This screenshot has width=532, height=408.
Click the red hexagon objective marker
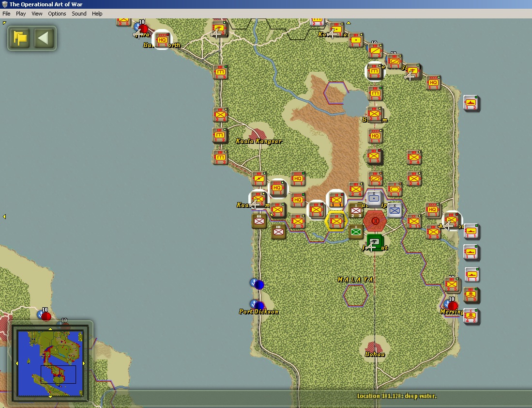(x=375, y=221)
